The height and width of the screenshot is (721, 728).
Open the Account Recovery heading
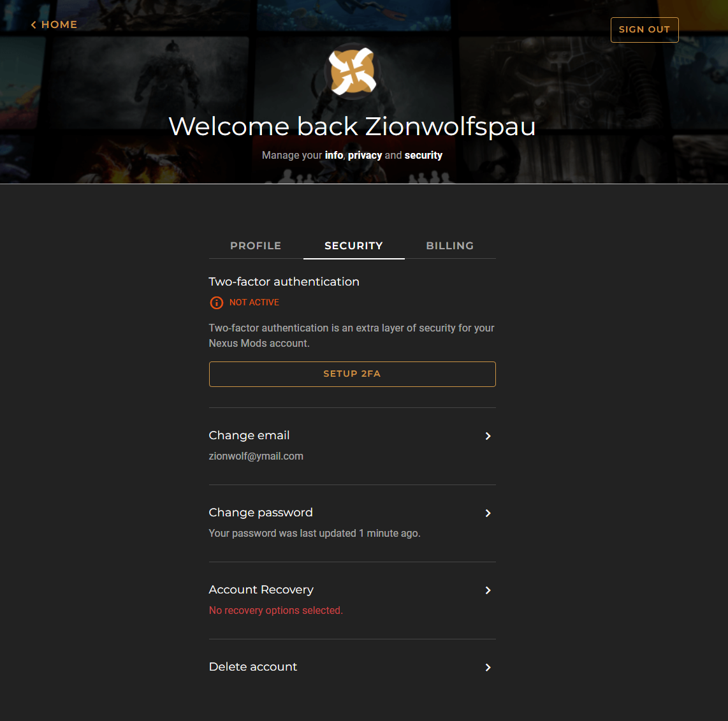[261, 590]
